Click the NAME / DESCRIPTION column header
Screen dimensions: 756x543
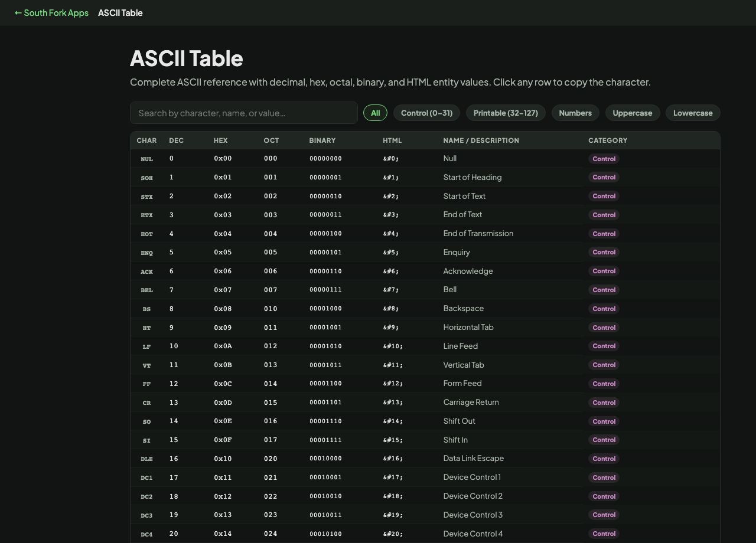[481, 140]
